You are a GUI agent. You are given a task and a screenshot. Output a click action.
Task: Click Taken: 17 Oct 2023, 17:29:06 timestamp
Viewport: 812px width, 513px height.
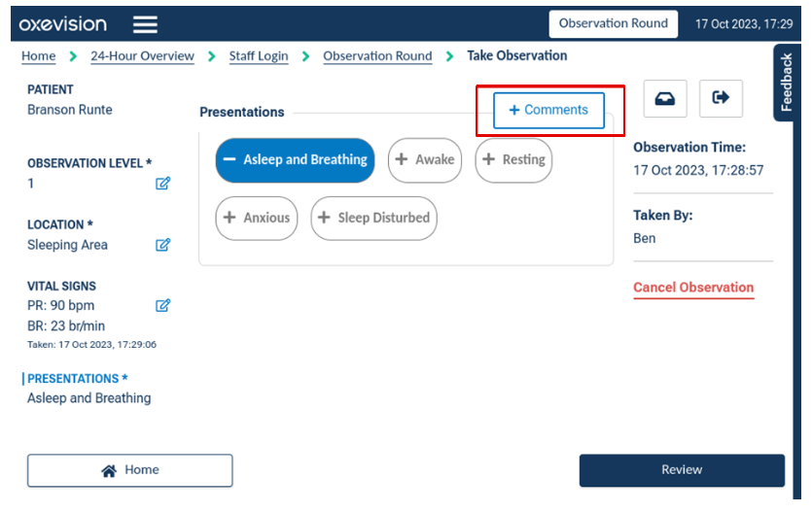(91, 344)
